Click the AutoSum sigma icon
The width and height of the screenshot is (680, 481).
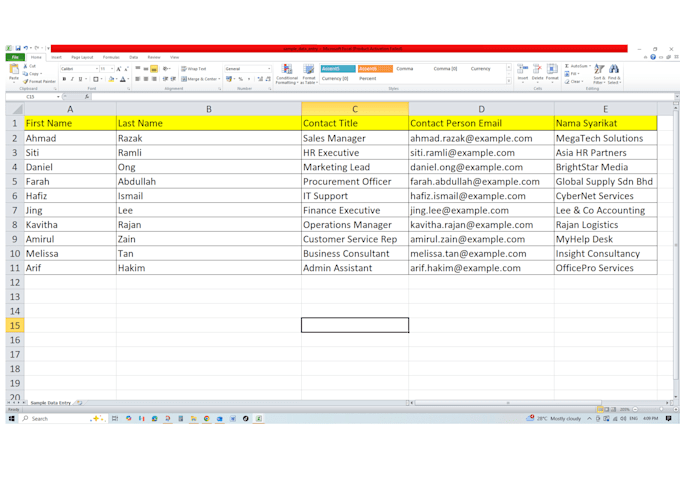pos(567,66)
